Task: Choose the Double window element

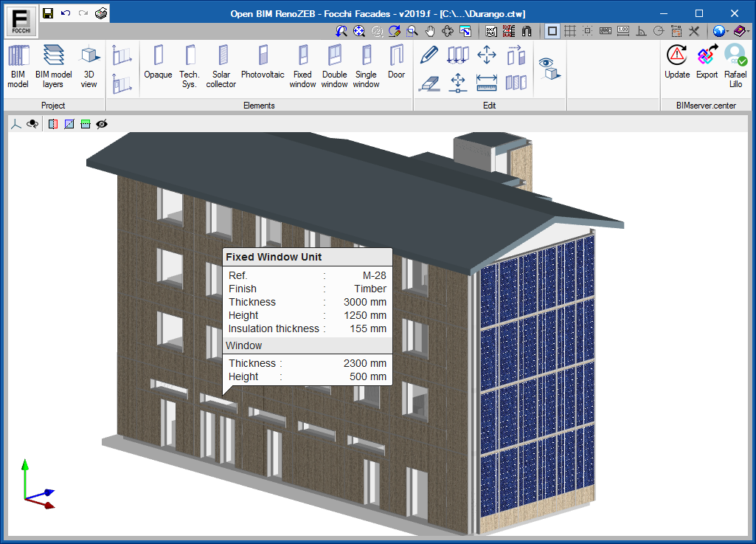Action: coord(335,66)
